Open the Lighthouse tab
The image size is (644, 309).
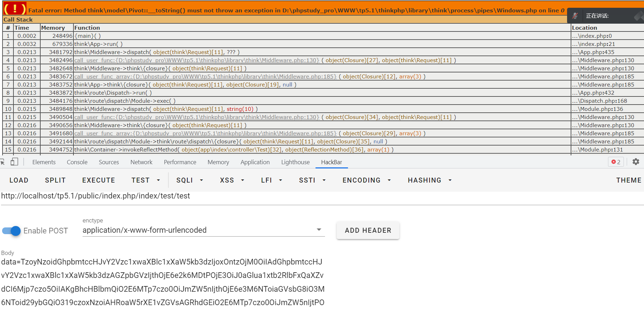click(x=295, y=162)
